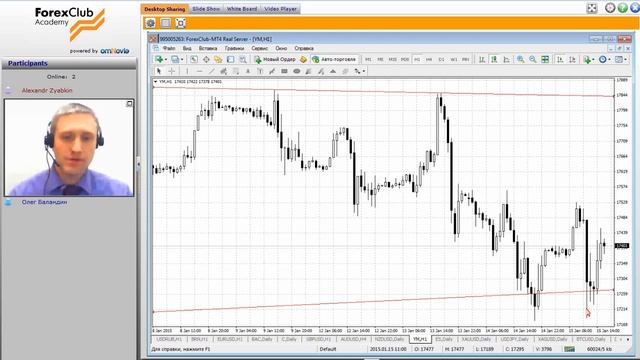Expand the webcam video with corner icon
Screen dimensions: 640x360
(129, 104)
